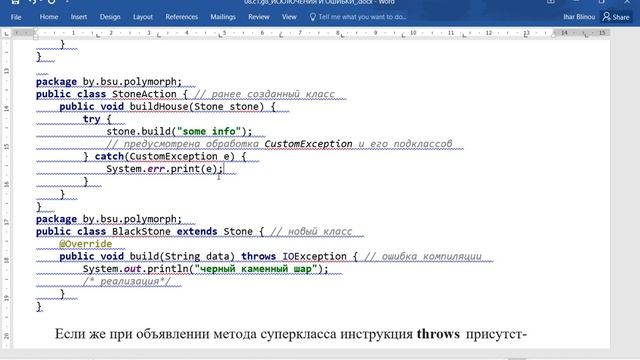Viewport: 640px width, 360px height.
Task: Switch to the Mailings tab
Action: (223, 17)
